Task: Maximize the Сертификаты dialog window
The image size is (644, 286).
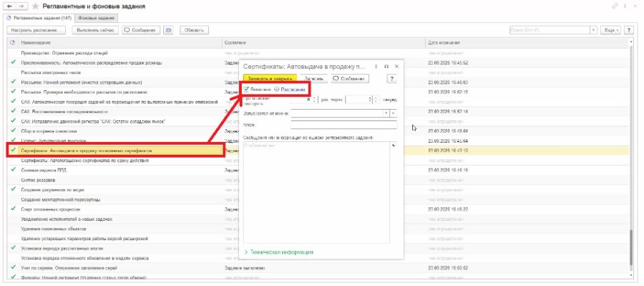Action: tap(386, 66)
